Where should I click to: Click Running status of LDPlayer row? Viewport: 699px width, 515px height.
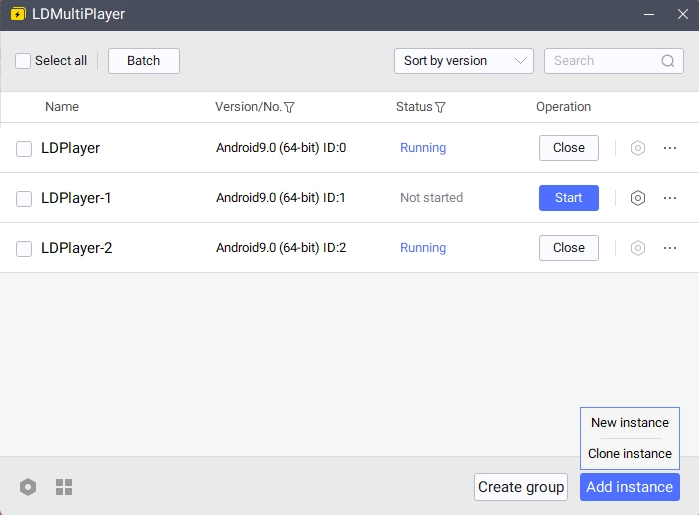[423, 148]
